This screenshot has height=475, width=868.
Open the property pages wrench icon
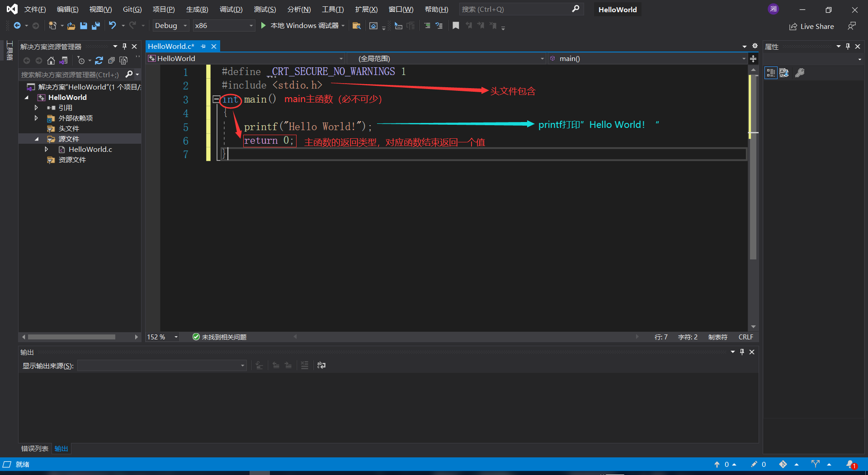pos(800,73)
